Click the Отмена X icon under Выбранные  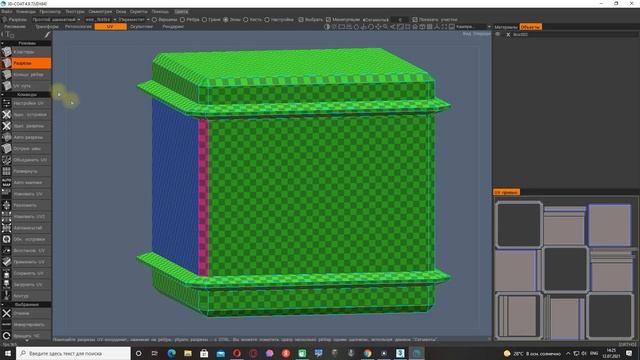point(6,313)
